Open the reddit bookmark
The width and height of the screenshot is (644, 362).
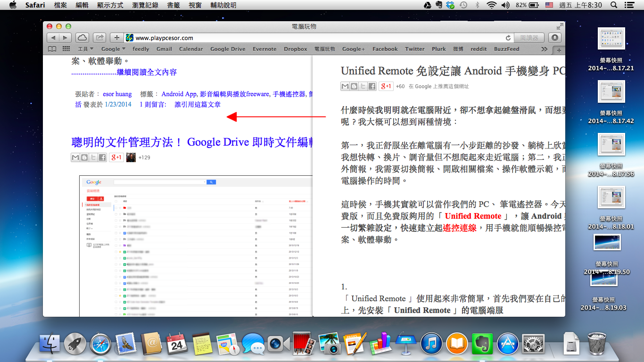[x=479, y=49]
